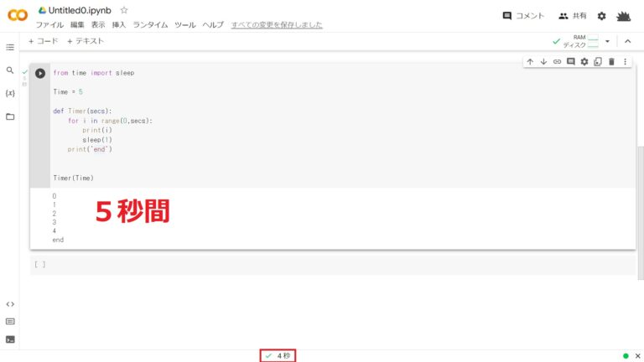Star the Untitled0.ipynb notebook
Image resolution: width=644 pixels, height=362 pixels.
tap(124, 10)
